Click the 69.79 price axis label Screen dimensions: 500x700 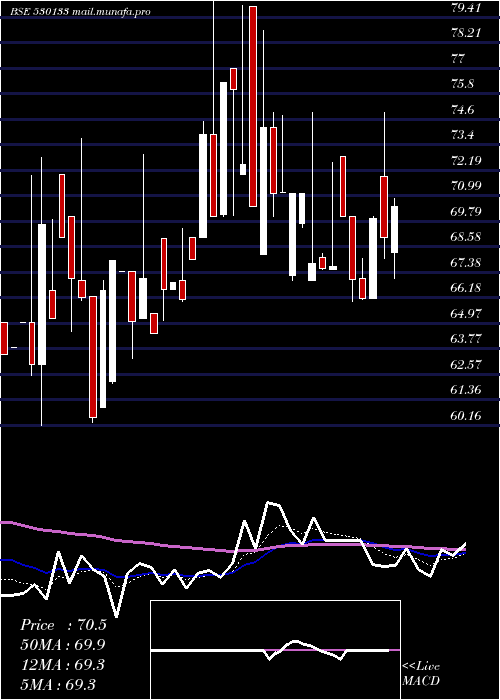(466, 211)
